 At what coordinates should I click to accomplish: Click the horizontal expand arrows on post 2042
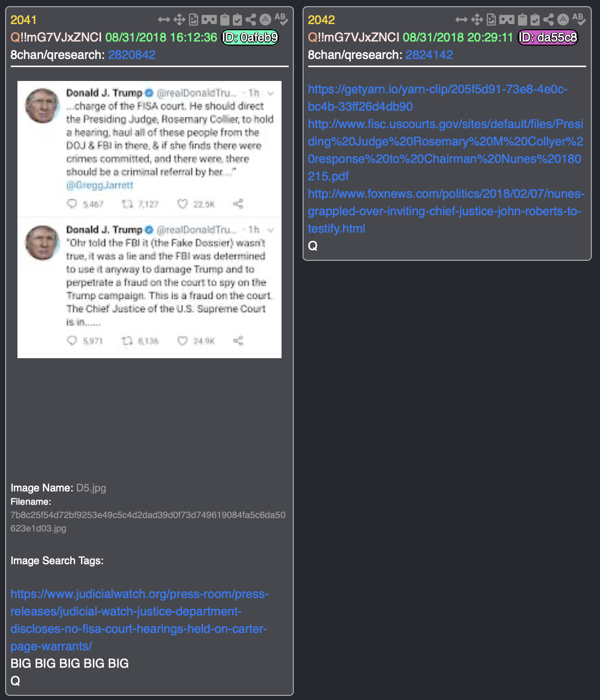pyautogui.click(x=462, y=19)
